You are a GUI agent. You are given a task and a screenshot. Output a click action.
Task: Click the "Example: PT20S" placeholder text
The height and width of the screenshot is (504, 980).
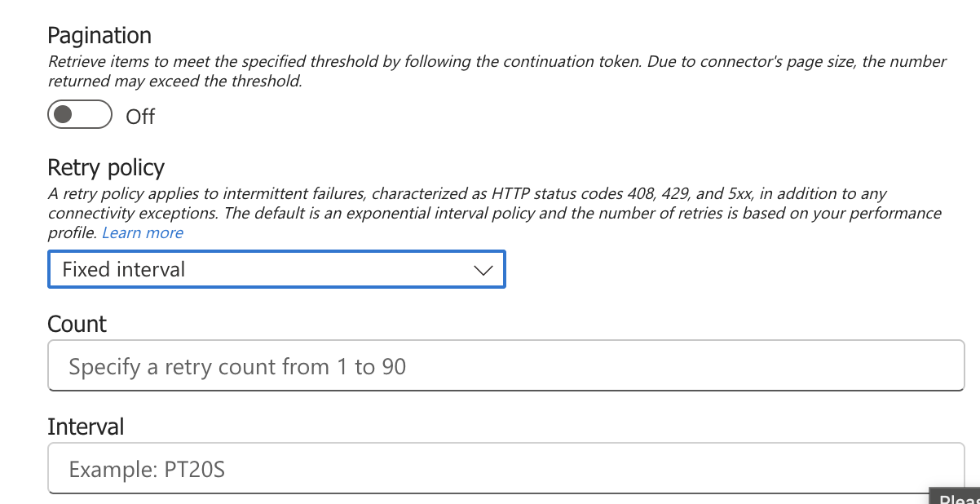pyautogui.click(x=147, y=470)
